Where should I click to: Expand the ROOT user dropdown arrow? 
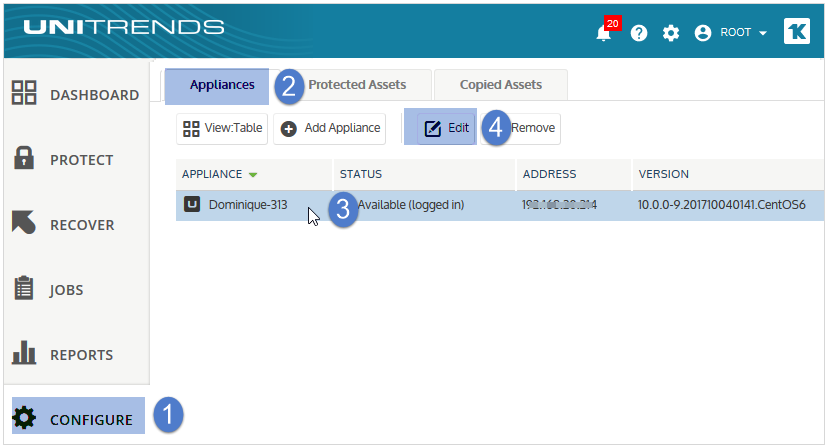click(763, 33)
